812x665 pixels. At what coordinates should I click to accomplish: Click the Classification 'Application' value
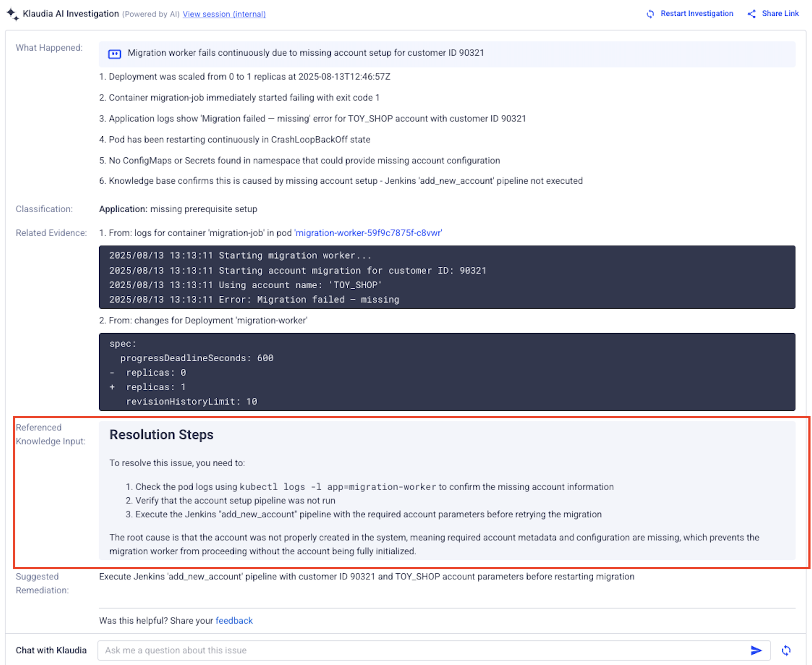click(123, 209)
